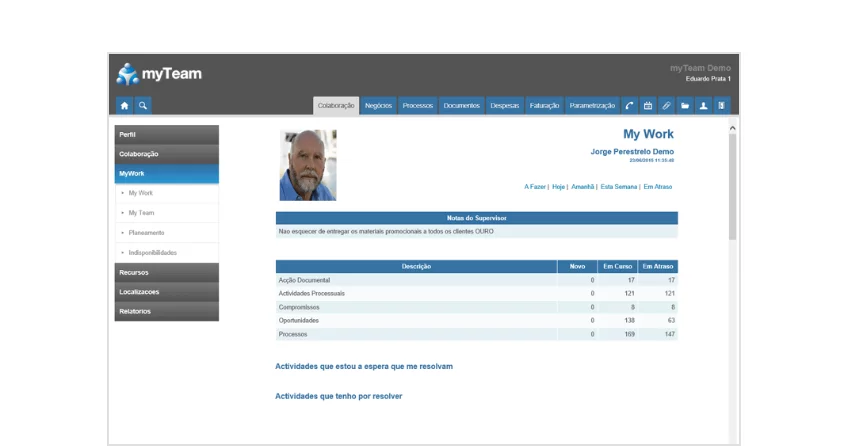Expand the Localizacoes sidebar section
This screenshot has width=848, height=446.
tap(166, 292)
